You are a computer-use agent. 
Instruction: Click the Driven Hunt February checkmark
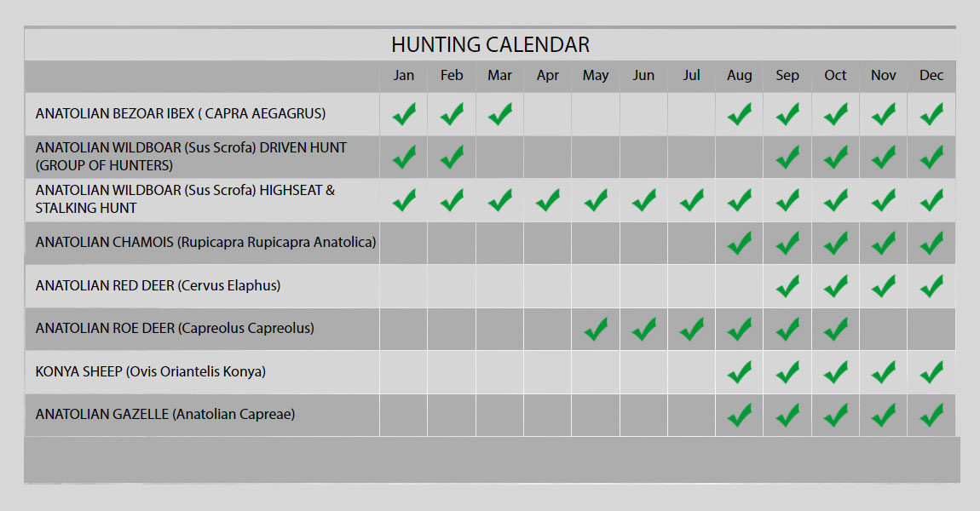click(452, 157)
